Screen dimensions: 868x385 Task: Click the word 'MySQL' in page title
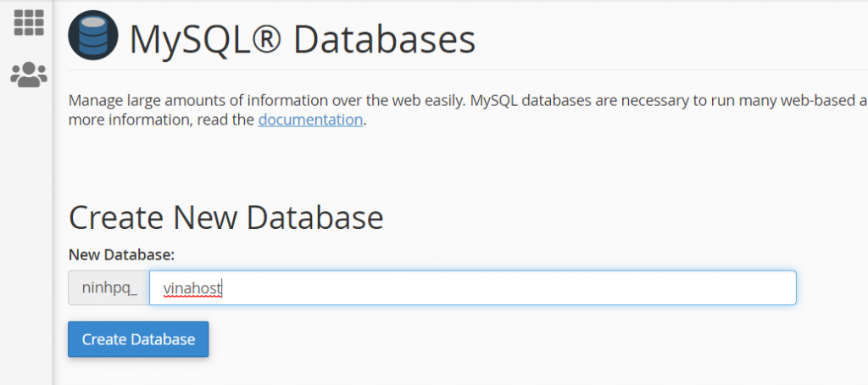point(186,39)
